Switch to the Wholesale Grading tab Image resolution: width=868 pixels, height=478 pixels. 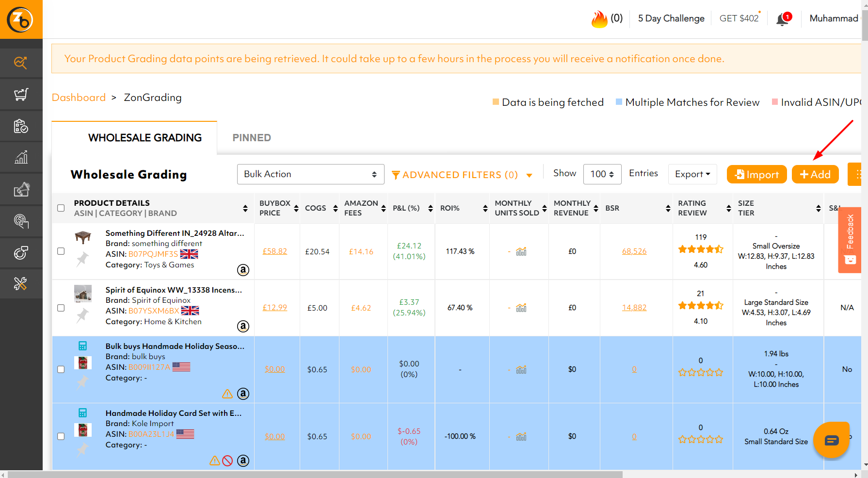pos(145,138)
